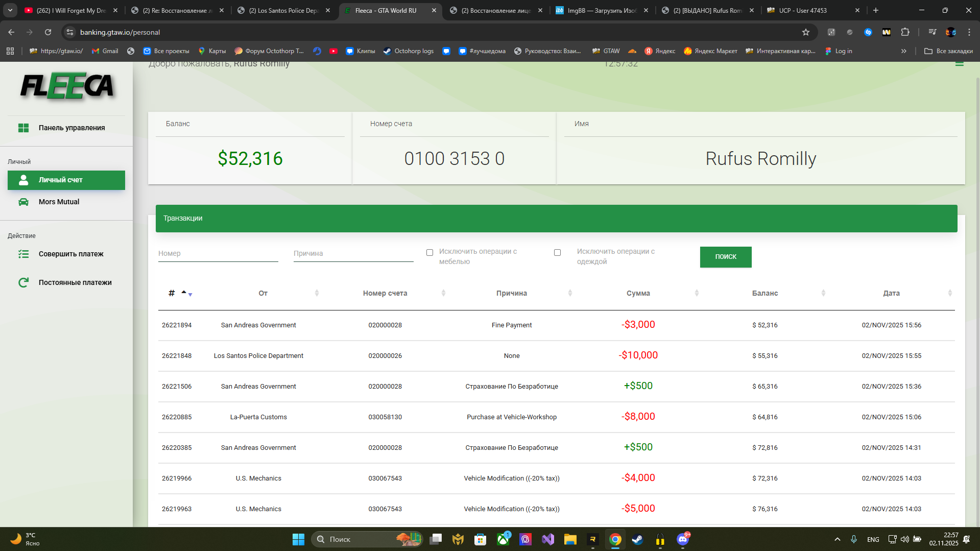Screen dimensions: 980x551
Task: Open the Chrome three-dot menu
Action: (969, 32)
